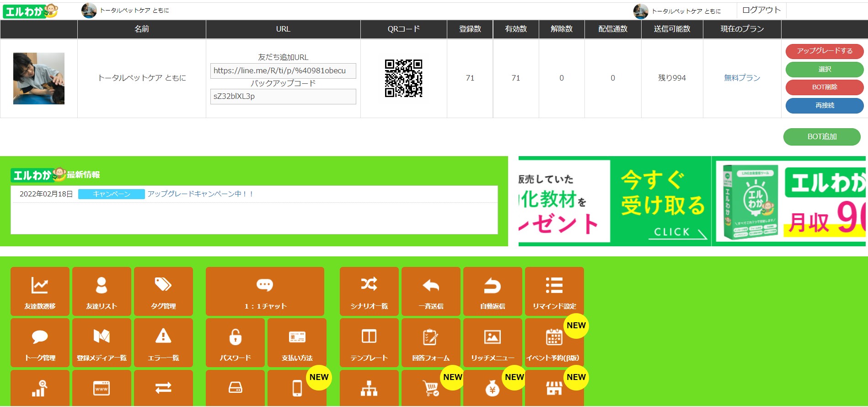The image size is (868, 407).
Task: Open the アップグレードキャンペーン中!! news link
Action: pos(200,194)
